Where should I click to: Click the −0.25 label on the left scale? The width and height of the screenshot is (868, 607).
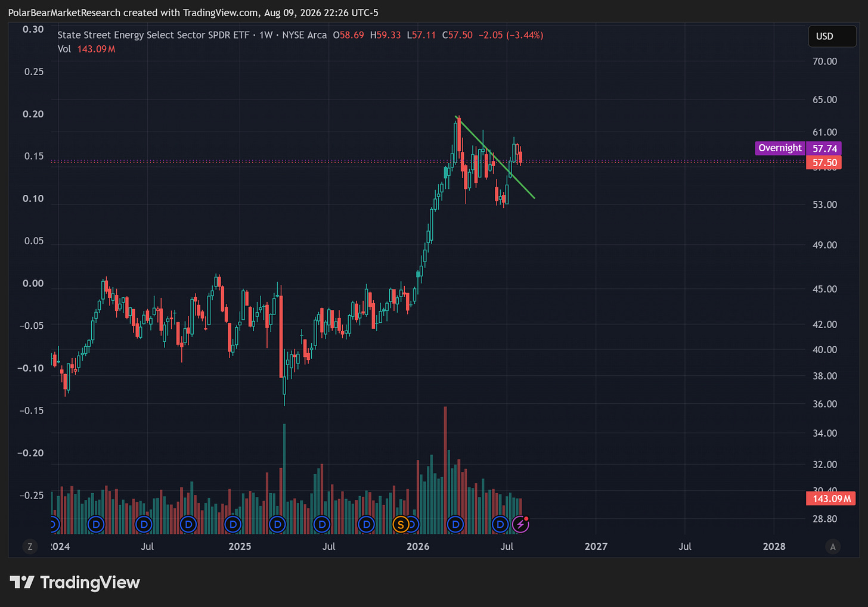[x=30, y=495]
